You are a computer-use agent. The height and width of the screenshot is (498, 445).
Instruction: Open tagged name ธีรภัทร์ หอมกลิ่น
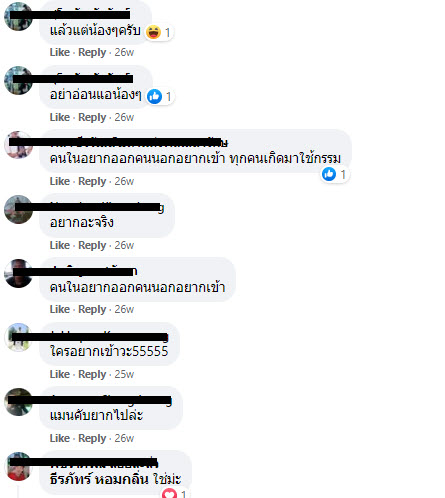click(99, 480)
